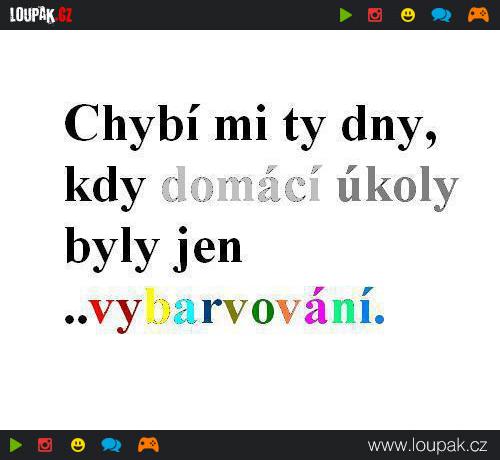500x460 pixels.
Task: Click the text Chybí mi ty dny
Action: pyautogui.click(x=250, y=127)
